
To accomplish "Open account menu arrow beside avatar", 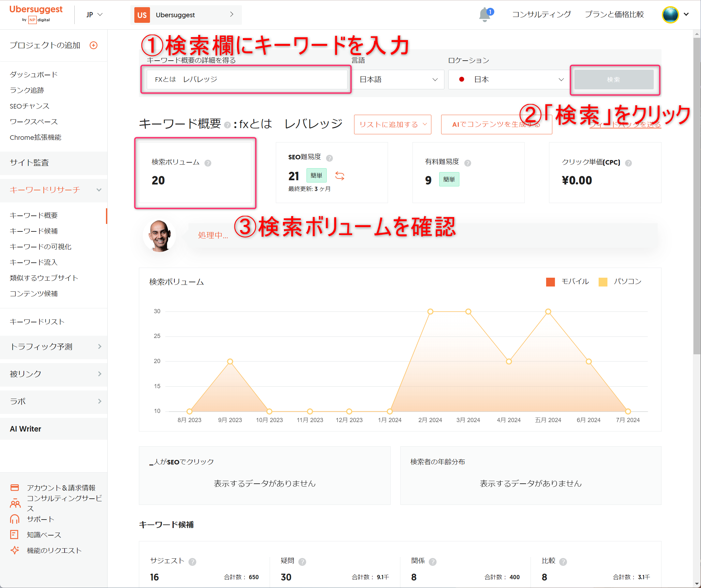I will click(x=686, y=14).
